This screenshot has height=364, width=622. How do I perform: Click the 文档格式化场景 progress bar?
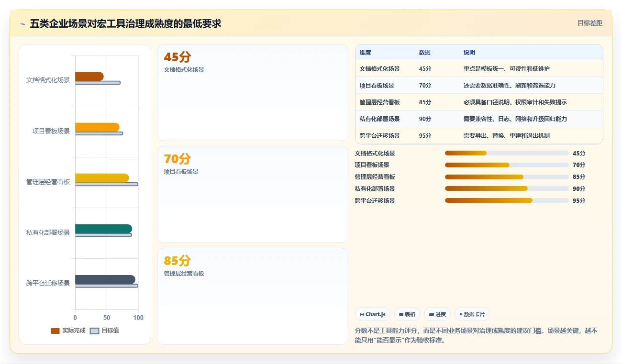507,153
